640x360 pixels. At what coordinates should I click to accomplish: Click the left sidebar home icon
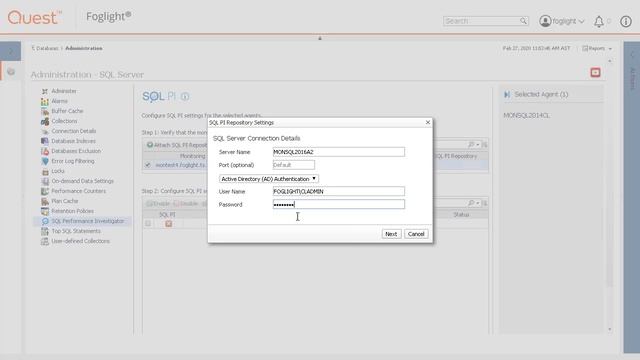(x=11, y=71)
